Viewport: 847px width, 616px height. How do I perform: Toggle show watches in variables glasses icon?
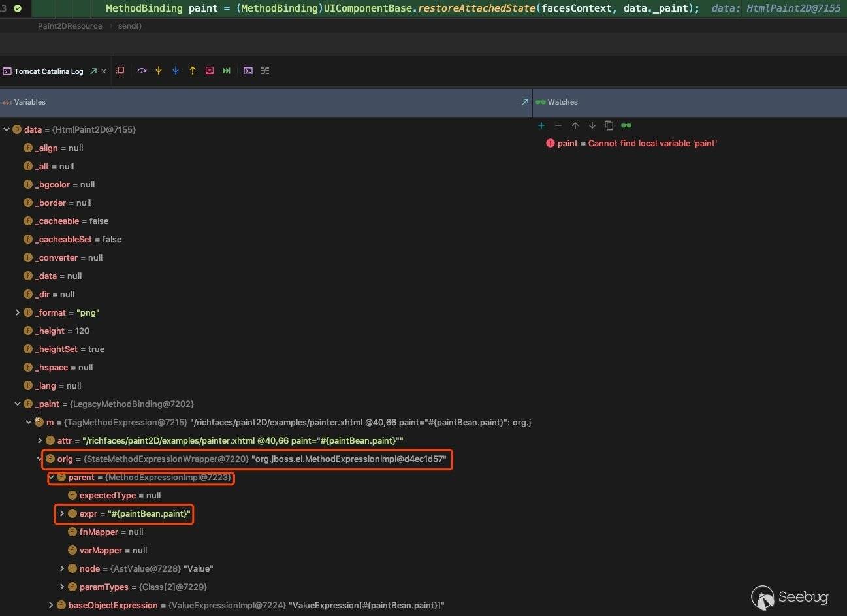coord(626,125)
